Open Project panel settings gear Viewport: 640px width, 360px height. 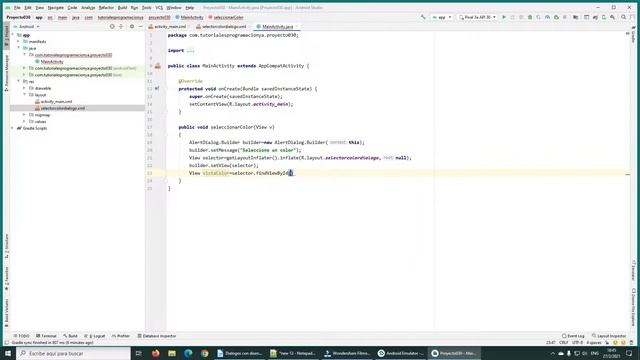click(132, 27)
